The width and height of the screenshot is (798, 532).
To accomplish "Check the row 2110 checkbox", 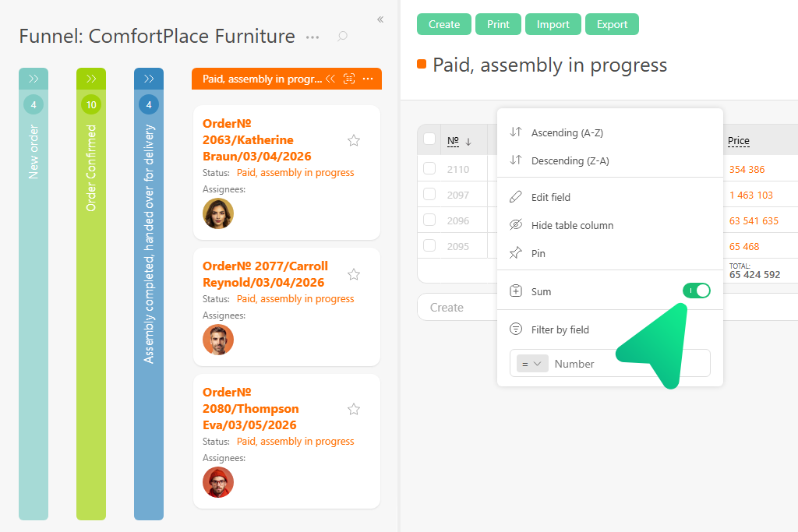I will click(x=429, y=168).
